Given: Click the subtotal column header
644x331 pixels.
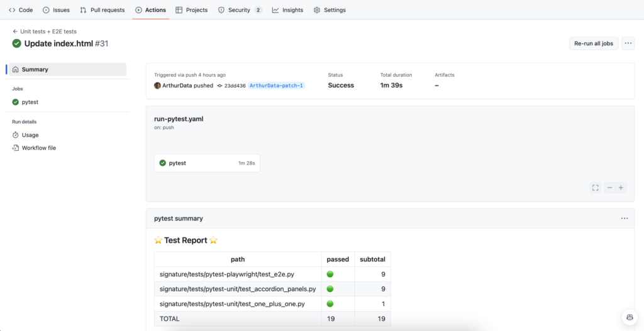Looking at the screenshot, I should (372, 259).
